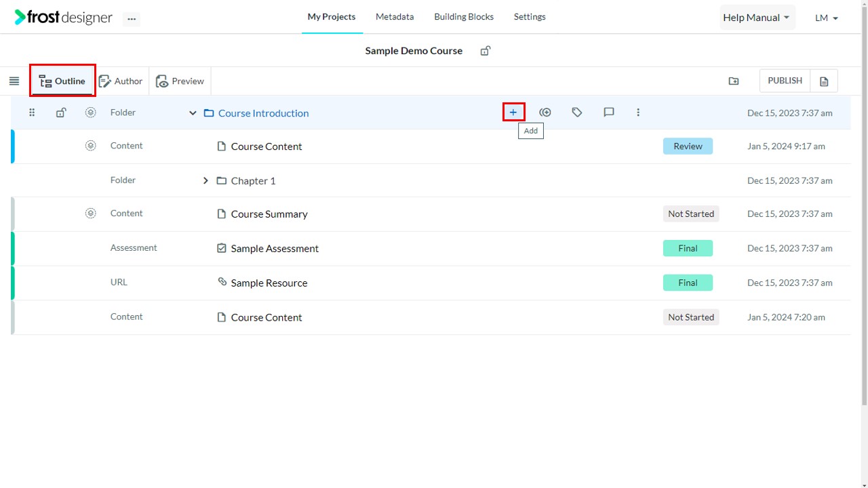Screen dimensions: 868x488
Task: Open the Building Blocks tab
Action: 464,17
